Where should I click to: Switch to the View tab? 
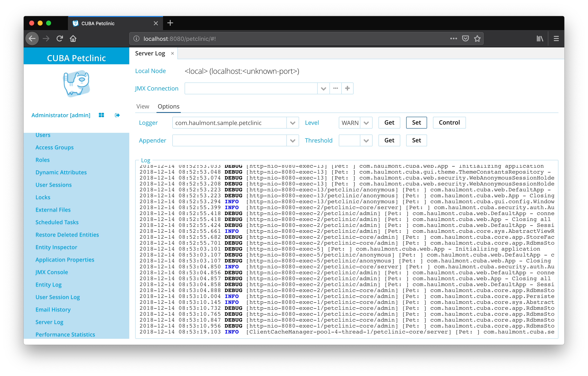(x=143, y=106)
